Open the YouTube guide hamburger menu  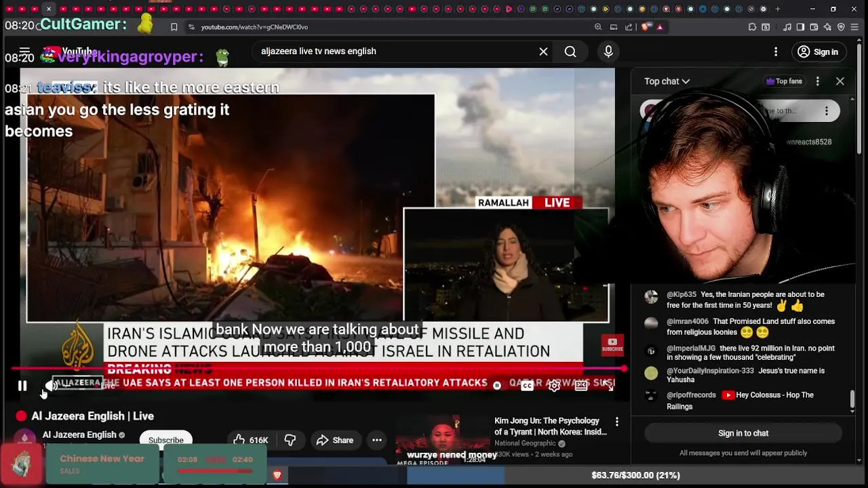click(24, 52)
